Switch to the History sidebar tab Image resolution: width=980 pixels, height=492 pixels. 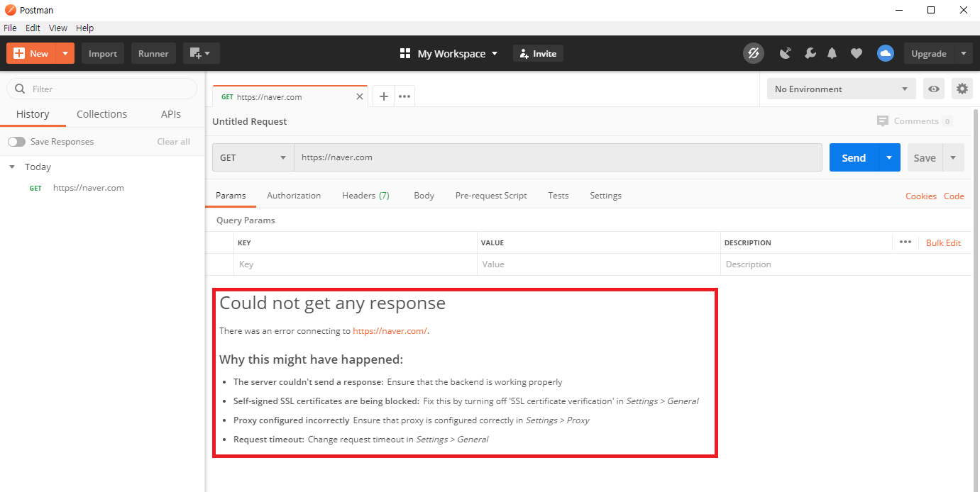coord(33,114)
